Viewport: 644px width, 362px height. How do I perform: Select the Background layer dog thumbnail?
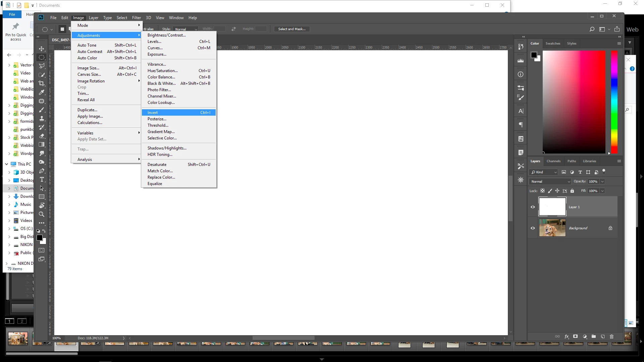pyautogui.click(x=552, y=228)
